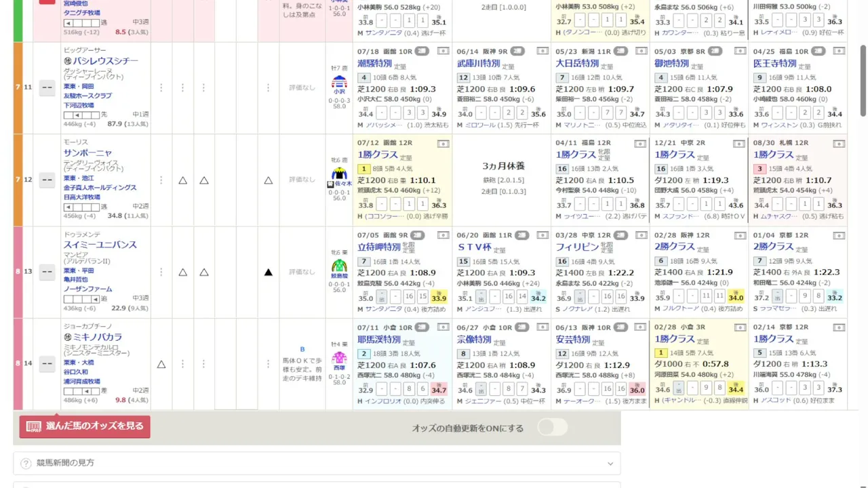The image size is (868, 488).
Task: Open trainer link 栗東・平田
Action: point(79,270)
